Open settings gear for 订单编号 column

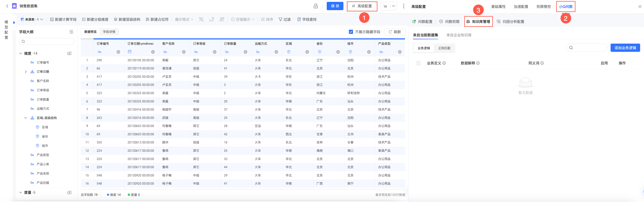118,52
